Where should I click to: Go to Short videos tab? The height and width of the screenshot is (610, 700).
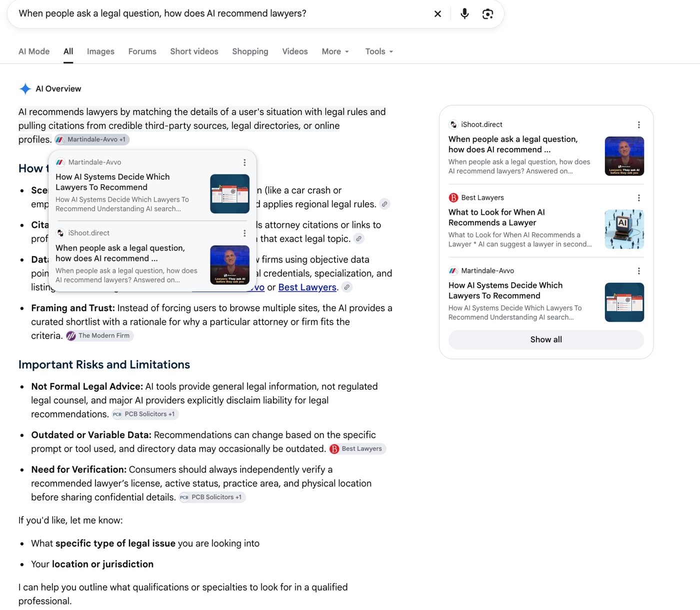[x=194, y=51]
